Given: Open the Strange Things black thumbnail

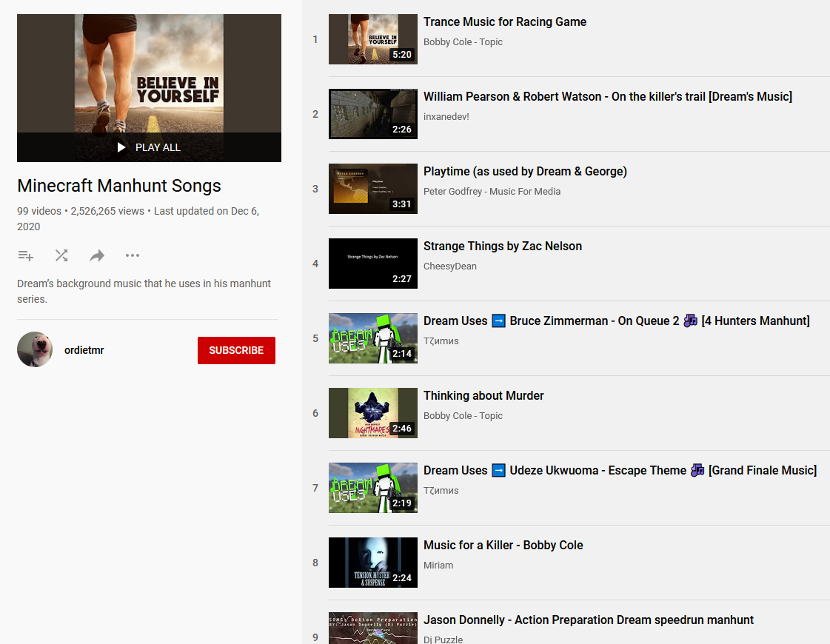Looking at the screenshot, I should coord(372,264).
